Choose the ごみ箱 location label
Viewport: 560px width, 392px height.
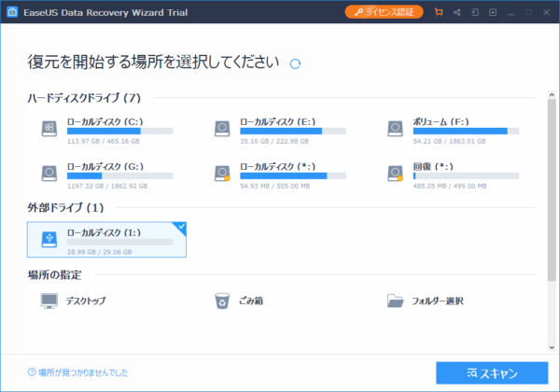click(x=251, y=301)
